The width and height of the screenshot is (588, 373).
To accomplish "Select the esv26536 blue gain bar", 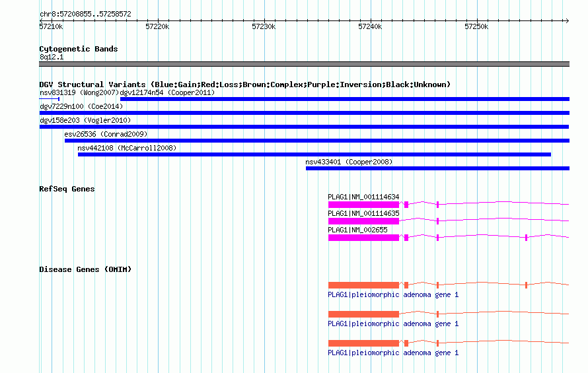I will pos(317,141).
